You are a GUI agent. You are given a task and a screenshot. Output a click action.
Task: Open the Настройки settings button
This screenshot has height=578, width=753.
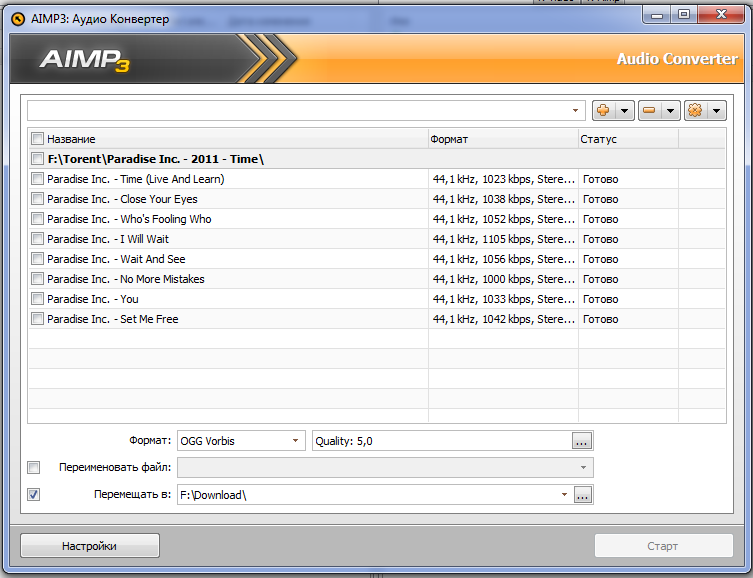pyautogui.click(x=90, y=546)
